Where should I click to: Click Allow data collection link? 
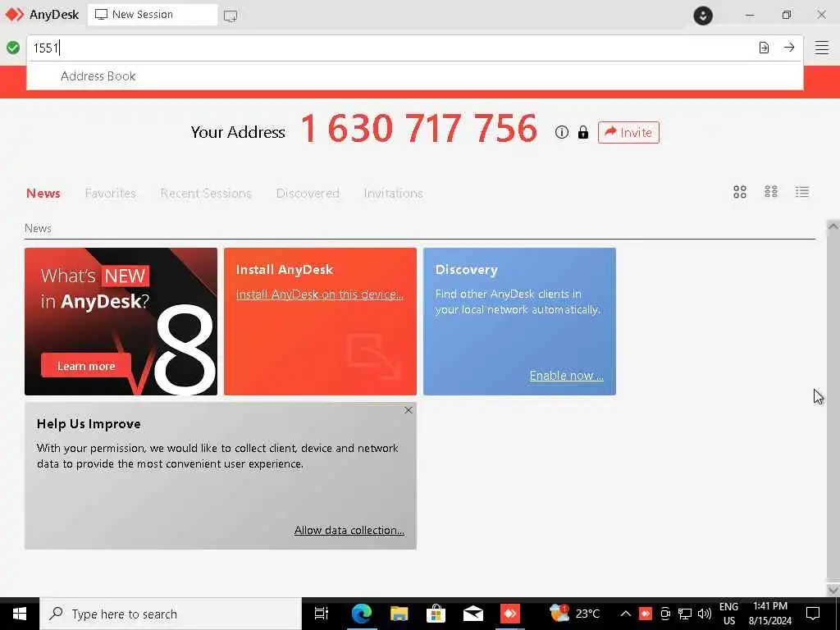click(x=349, y=530)
